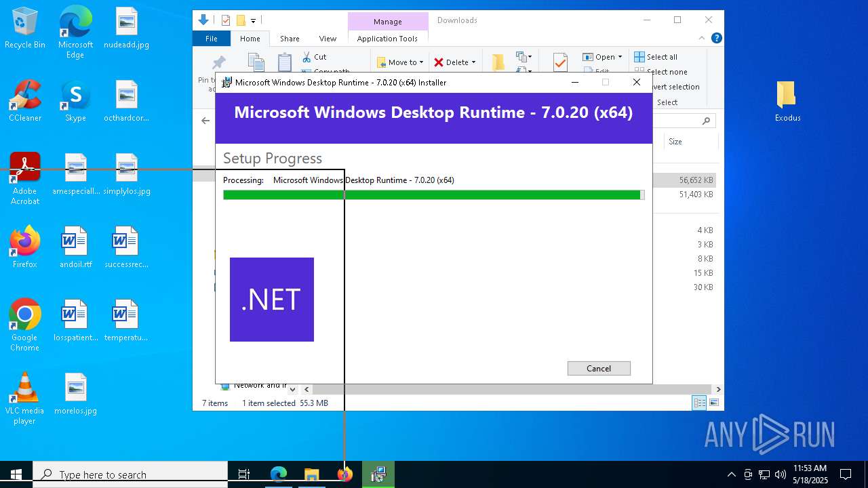Open File Explorer help icon
This screenshot has width=868, height=488.
[716, 39]
